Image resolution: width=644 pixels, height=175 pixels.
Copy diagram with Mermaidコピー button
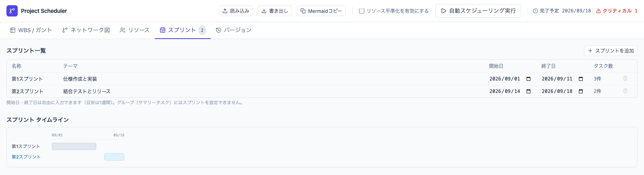321,11
